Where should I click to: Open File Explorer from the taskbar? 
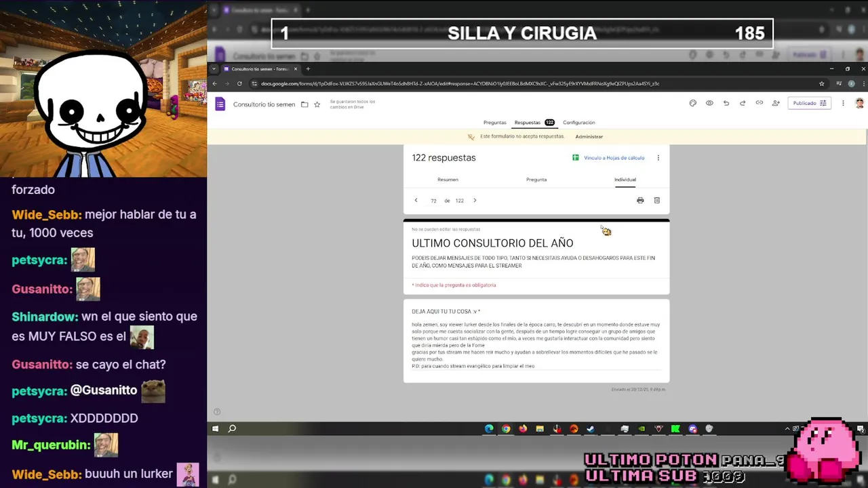540,428
